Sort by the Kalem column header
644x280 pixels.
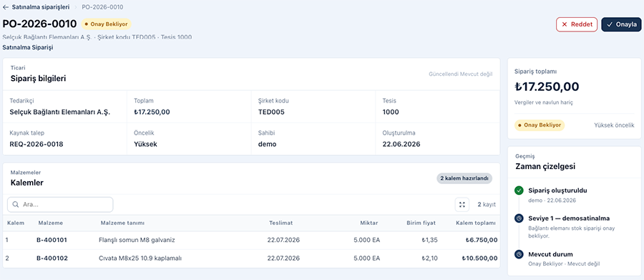[16, 223]
